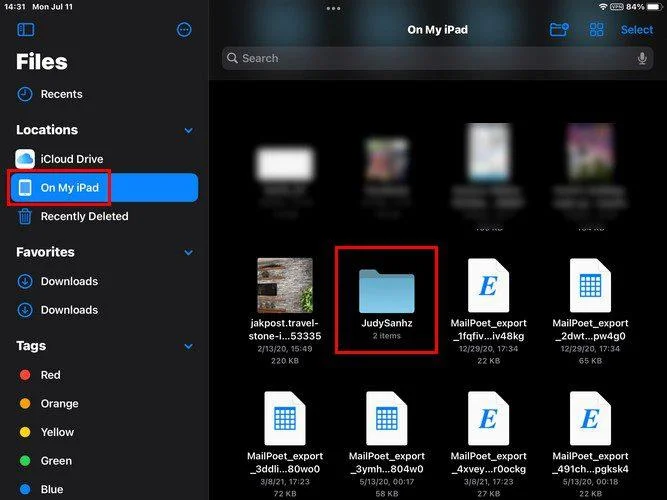
Task: Tap the "2 items" label under JudySanhz
Action: coord(387,336)
